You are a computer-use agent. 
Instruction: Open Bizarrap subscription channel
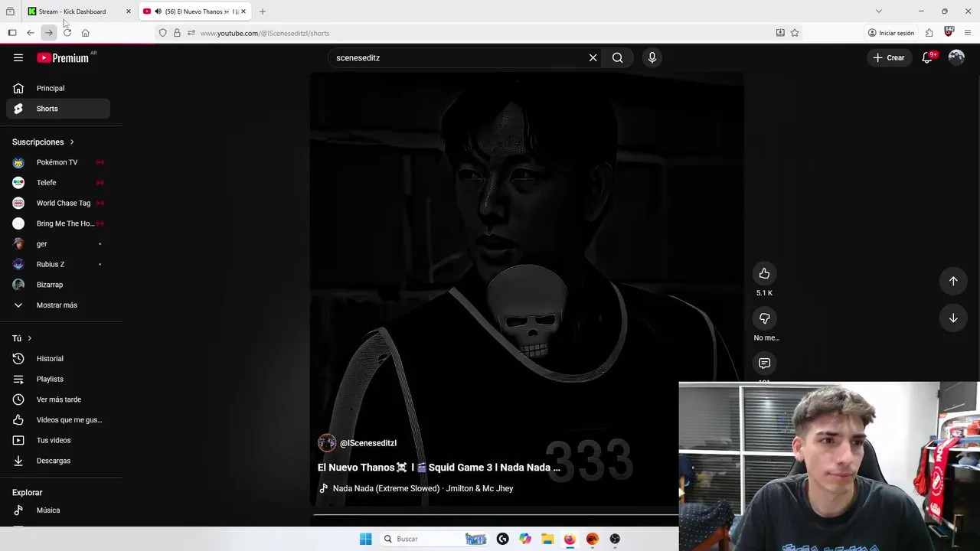point(58,285)
